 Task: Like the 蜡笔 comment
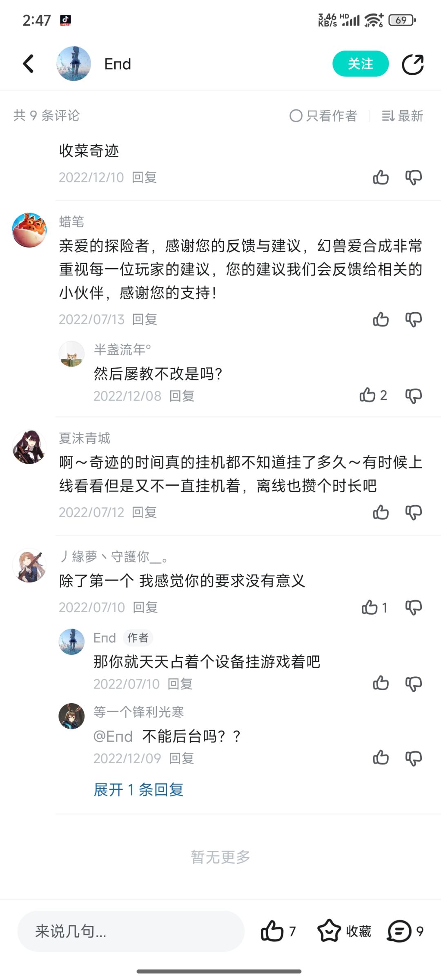point(381,319)
